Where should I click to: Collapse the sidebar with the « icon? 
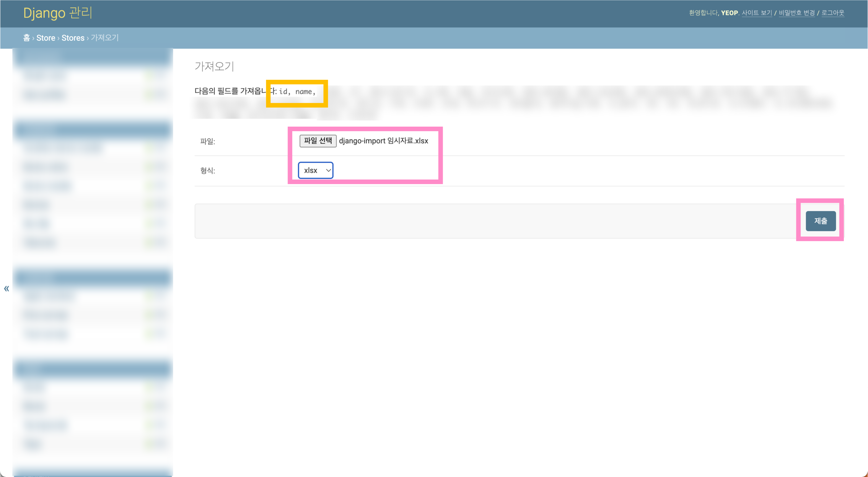[x=7, y=289]
